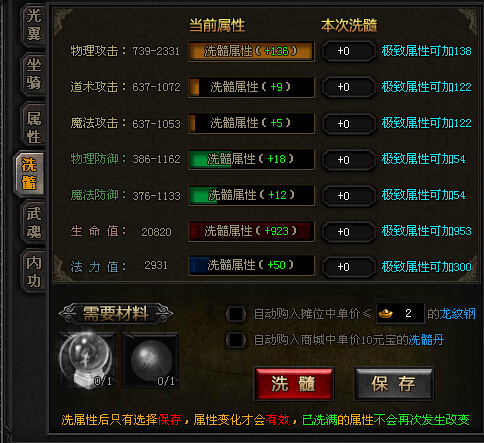Select the 洗髓 tab
Image resolution: width=484 pixels, height=443 pixels.
pyautogui.click(x=29, y=173)
